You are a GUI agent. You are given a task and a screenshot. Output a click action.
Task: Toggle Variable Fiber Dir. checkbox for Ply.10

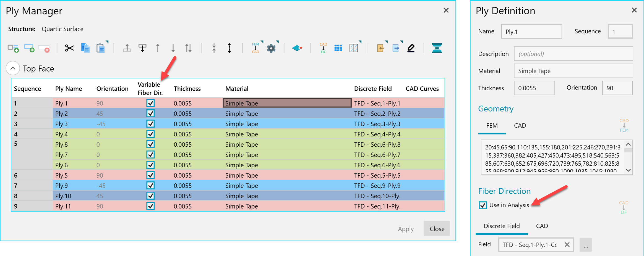point(150,196)
